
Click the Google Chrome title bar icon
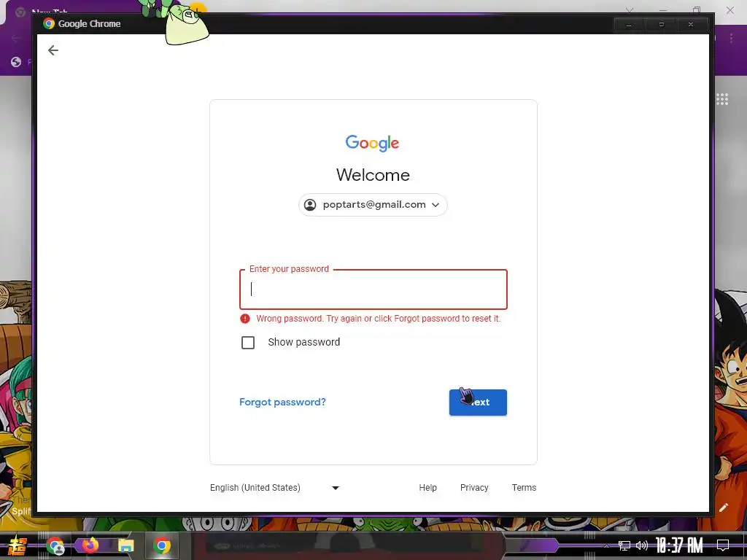pyautogui.click(x=49, y=23)
